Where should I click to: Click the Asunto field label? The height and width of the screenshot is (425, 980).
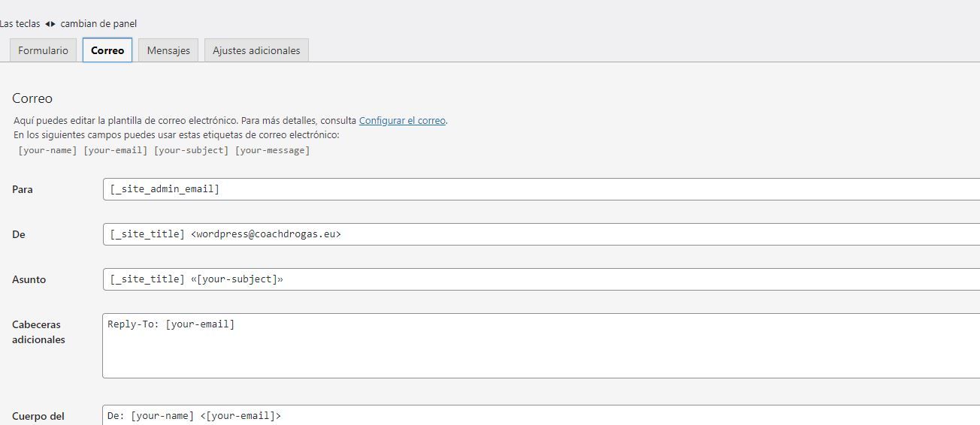(29, 279)
